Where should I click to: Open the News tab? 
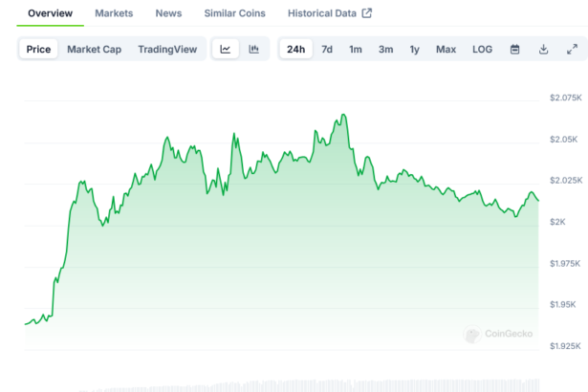point(168,13)
